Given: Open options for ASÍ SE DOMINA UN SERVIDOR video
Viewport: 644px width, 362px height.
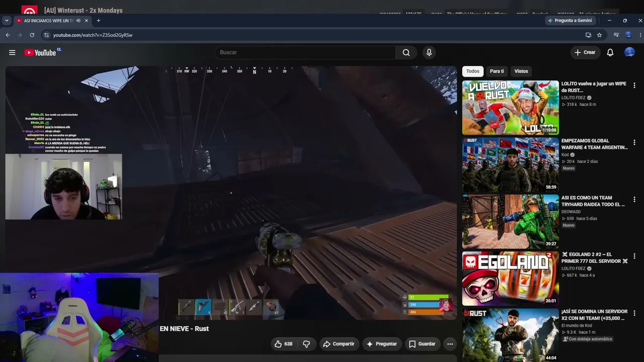Looking at the screenshot, I should click(x=634, y=313).
